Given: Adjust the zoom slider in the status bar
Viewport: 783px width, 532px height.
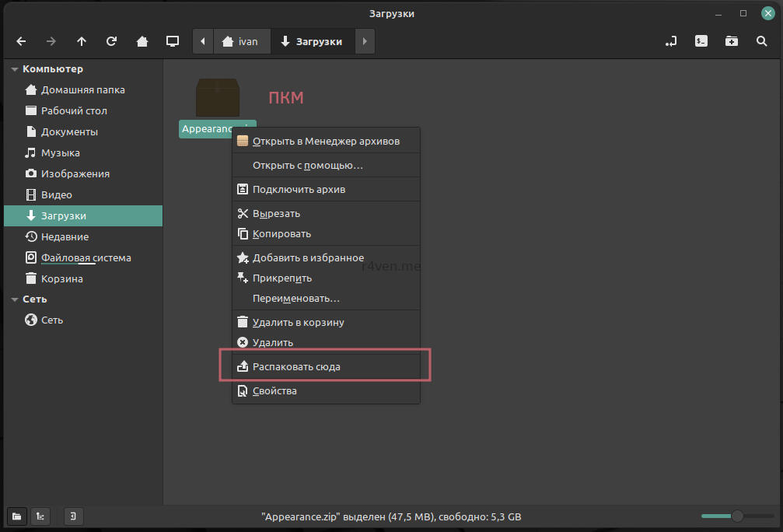Looking at the screenshot, I should tap(736, 516).
